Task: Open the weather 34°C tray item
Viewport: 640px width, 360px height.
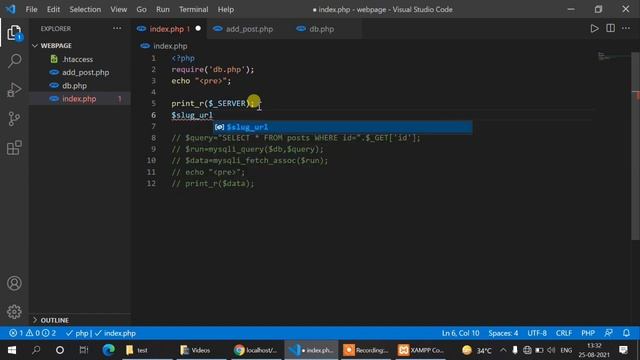Action: click(x=477, y=350)
